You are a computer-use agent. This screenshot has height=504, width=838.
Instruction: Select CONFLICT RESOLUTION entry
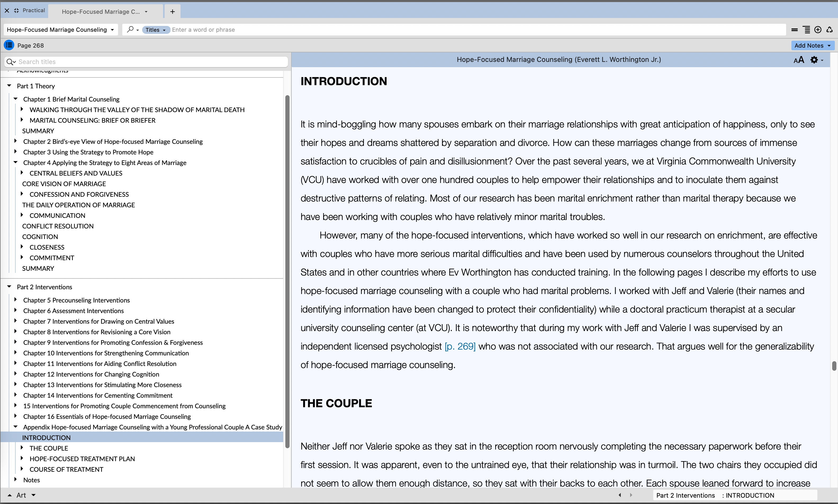click(58, 226)
